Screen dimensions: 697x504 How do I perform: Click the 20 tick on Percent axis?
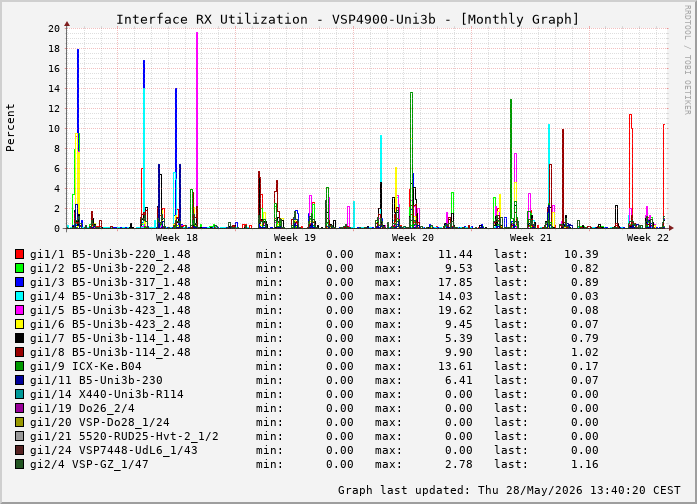pos(54,28)
